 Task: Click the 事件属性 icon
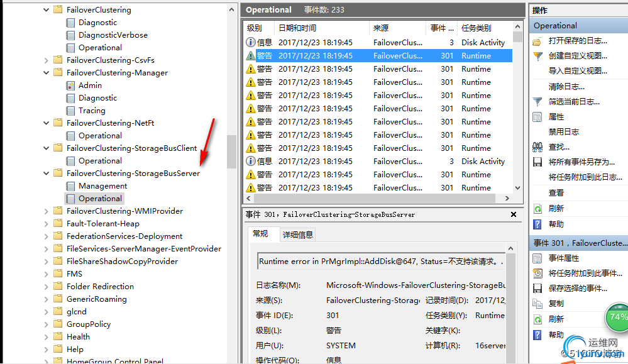[537, 258]
